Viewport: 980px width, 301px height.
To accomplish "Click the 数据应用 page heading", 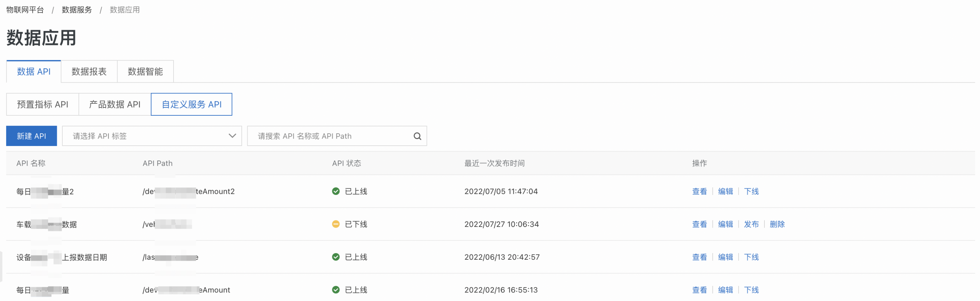I will click(x=41, y=38).
